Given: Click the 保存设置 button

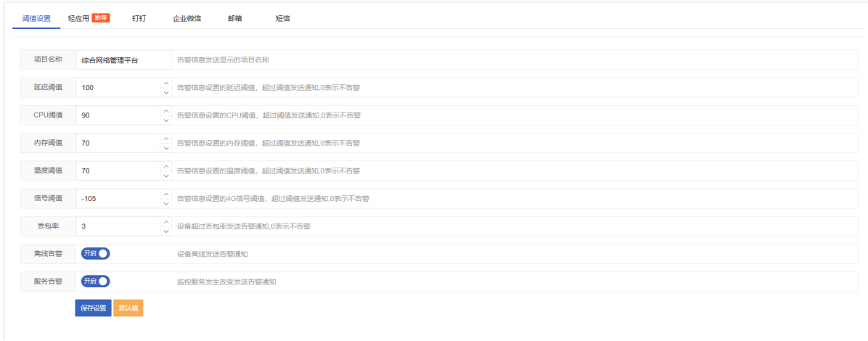Looking at the screenshot, I should pos(93,308).
